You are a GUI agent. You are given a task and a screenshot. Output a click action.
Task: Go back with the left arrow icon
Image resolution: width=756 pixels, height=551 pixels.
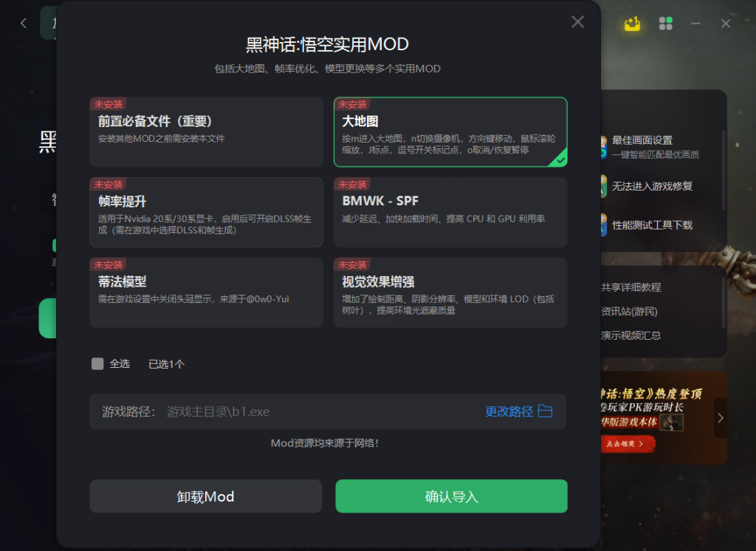pos(23,23)
